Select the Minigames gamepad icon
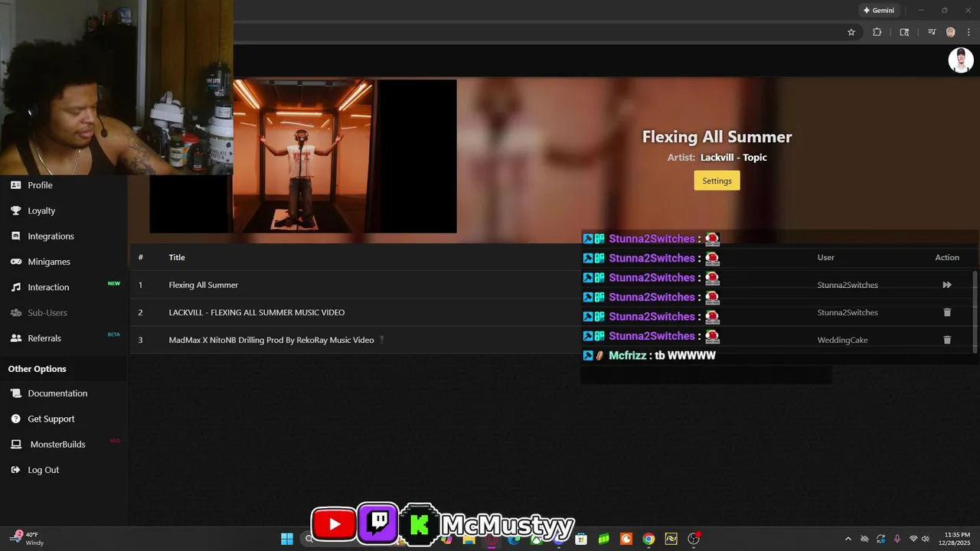This screenshot has height=551, width=980. pyautogui.click(x=15, y=262)
